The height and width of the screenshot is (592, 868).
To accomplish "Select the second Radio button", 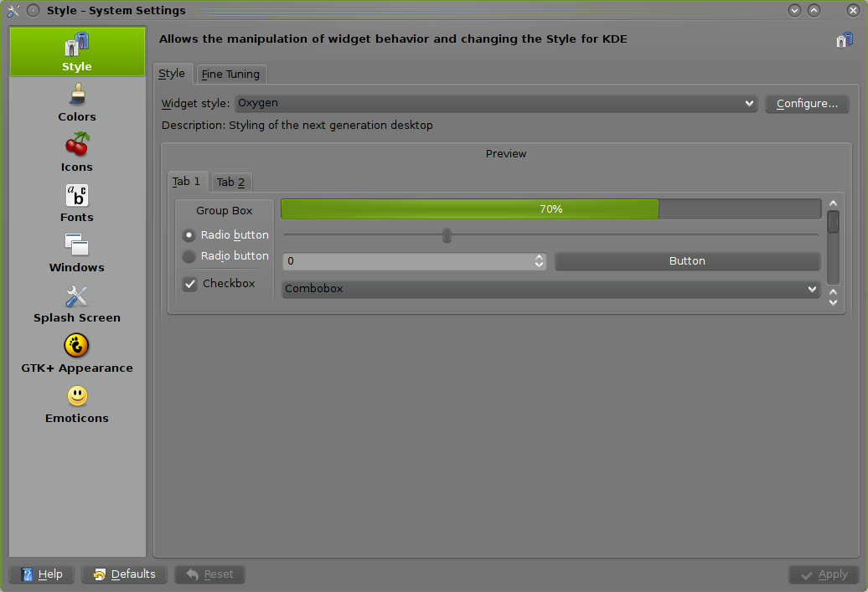I will click(189, 256).
